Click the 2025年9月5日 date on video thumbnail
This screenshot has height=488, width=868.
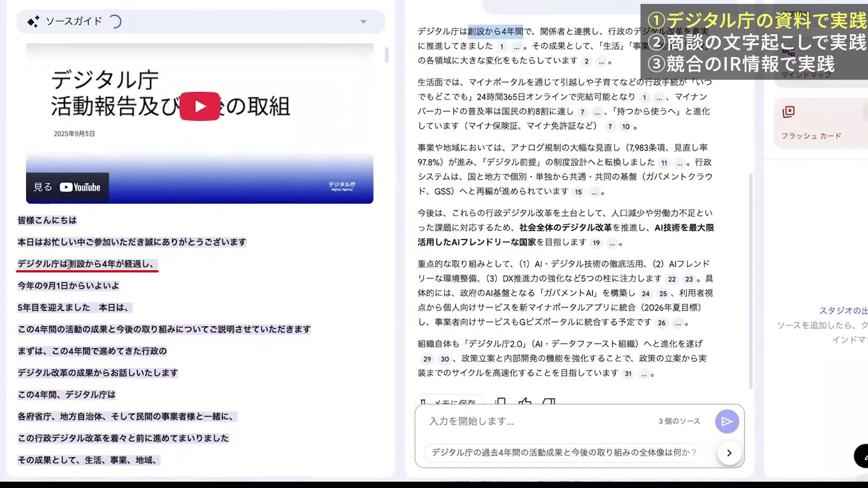click(x=74, y=134)
